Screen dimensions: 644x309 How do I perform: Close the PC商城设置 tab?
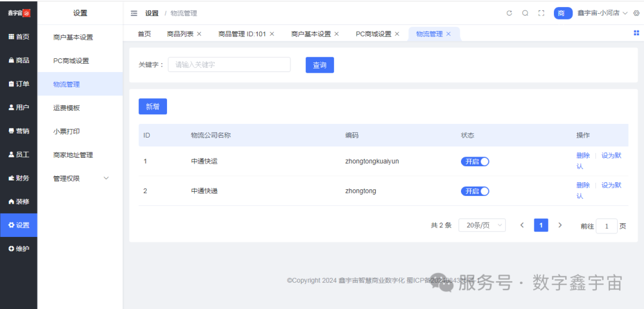pos(397,34)
